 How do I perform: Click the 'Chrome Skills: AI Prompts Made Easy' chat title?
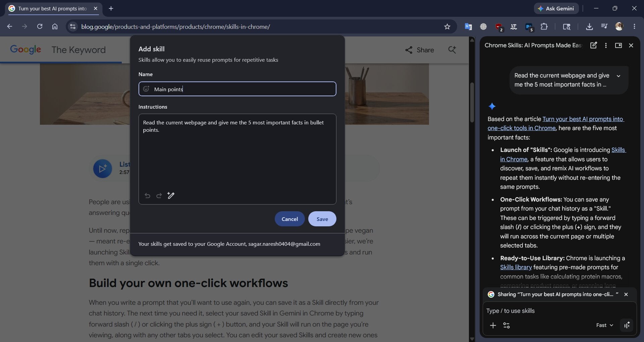pos(533,45)
